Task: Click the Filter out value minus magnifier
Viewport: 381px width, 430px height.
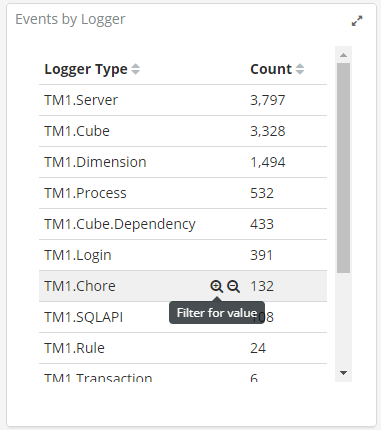Action: click(233, 286)
